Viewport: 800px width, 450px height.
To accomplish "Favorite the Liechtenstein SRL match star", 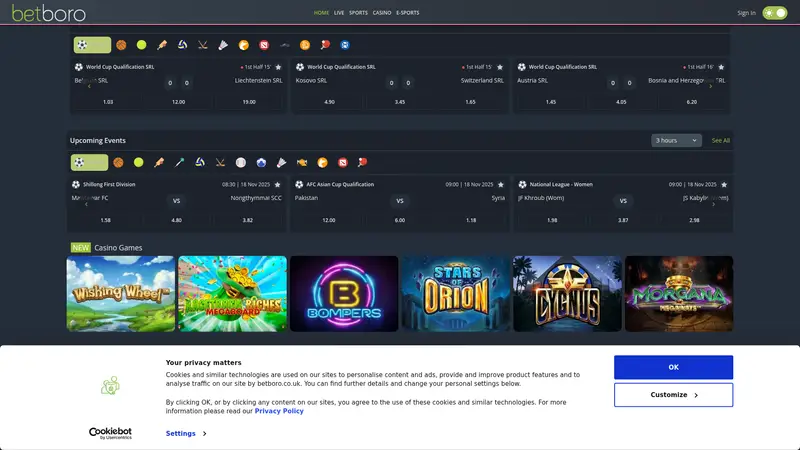I will tap(278, 67).
